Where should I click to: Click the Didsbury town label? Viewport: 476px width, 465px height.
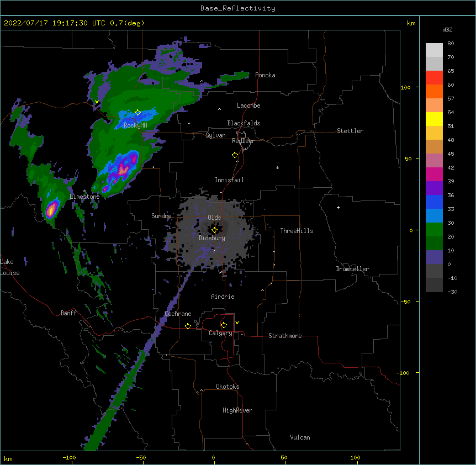[211, 238]
